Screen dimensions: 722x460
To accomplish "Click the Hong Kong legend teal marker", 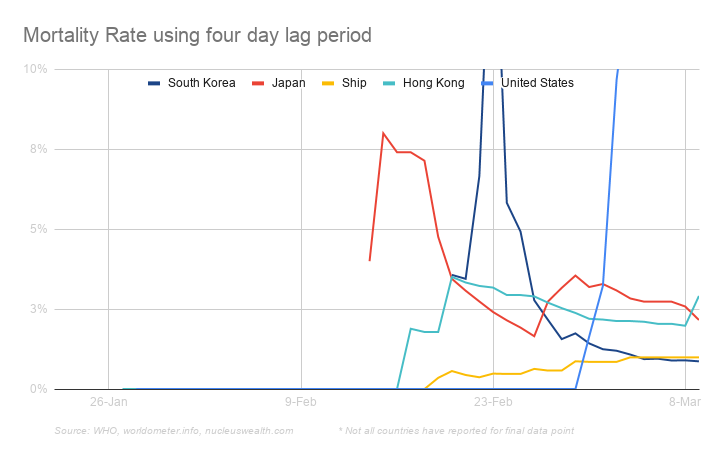I will pos(389,83).
